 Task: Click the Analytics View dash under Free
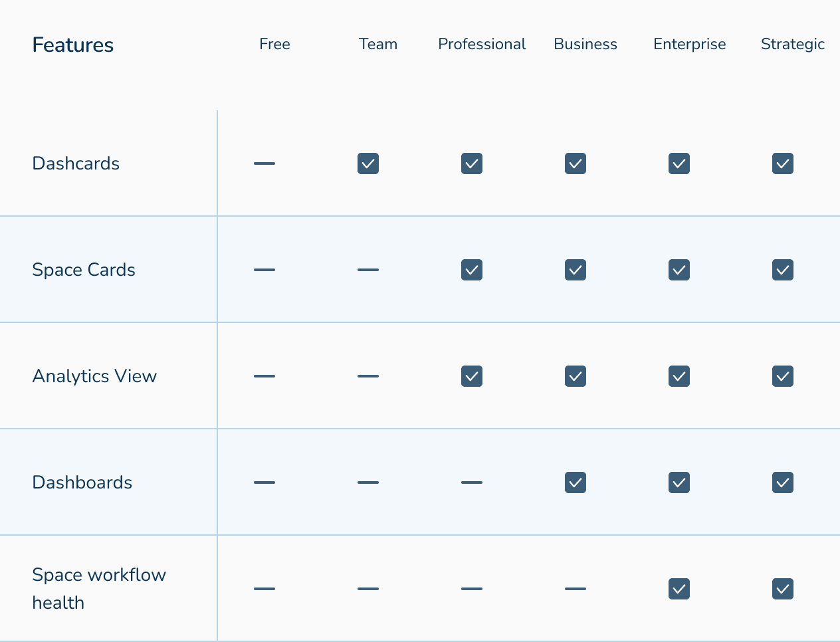pos(264,376)
